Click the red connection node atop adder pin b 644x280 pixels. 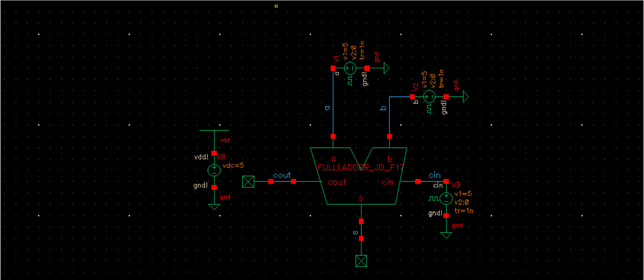point(390,136)
